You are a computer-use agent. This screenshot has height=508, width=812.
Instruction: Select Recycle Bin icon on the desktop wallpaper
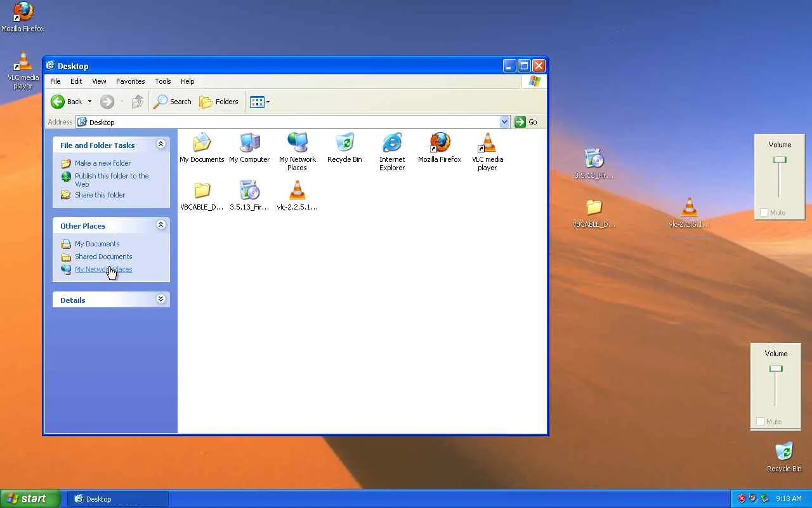coord(784,457)
